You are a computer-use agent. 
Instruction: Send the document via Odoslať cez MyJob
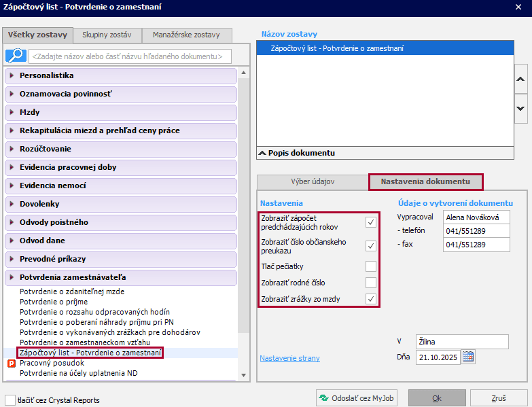[x=357, y=398]
